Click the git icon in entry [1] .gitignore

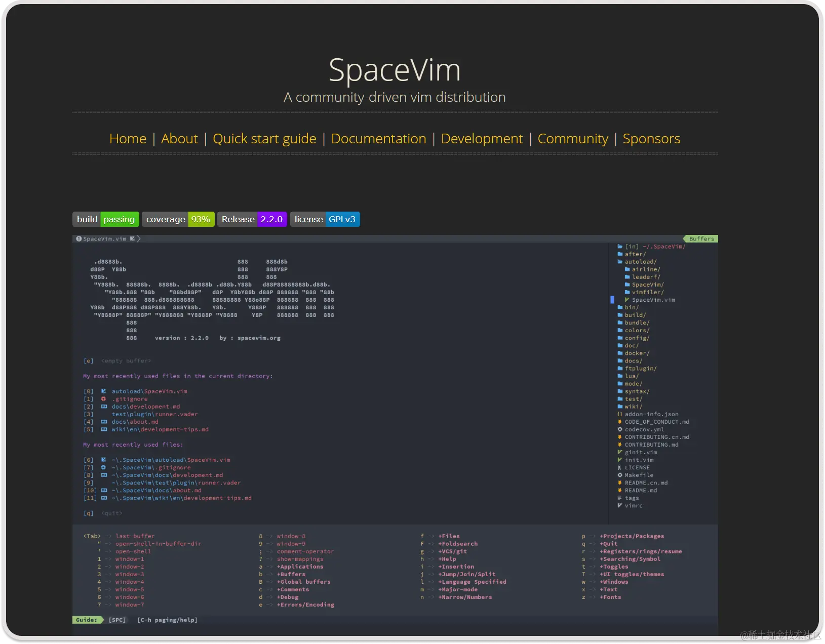(104, 399)
